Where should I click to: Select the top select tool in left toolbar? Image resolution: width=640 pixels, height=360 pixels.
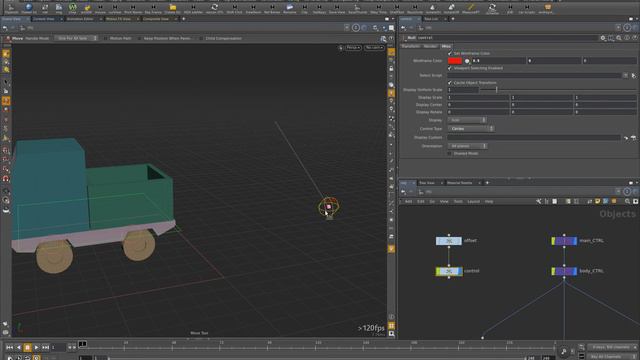click(6, 54)
